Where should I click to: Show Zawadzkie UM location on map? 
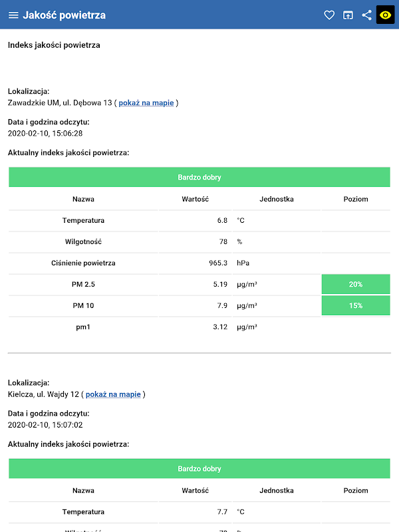(x=146, y=103)
